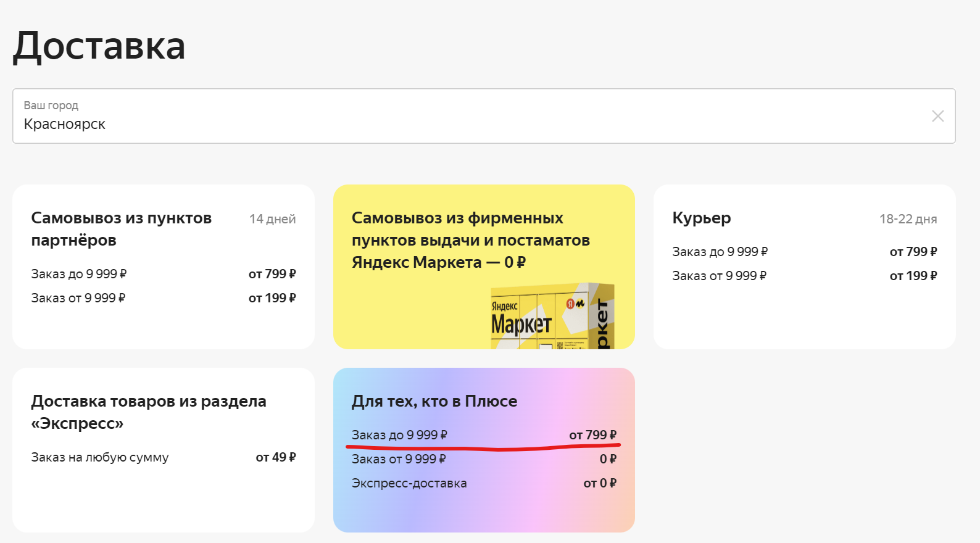The width and height of the screenshot is (980, 543).
Task: Click 'Заказ до 9 999 ₽' in Курьер card
Action: tap(720, 252)
